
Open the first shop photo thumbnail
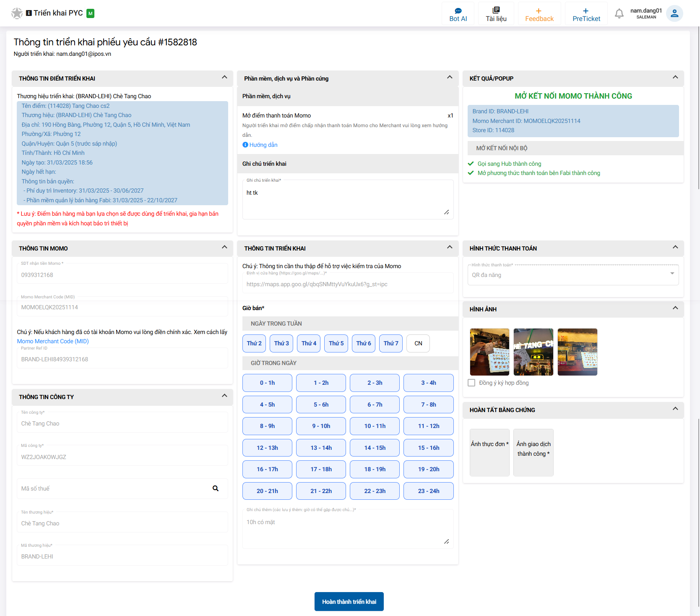(489, 352)
